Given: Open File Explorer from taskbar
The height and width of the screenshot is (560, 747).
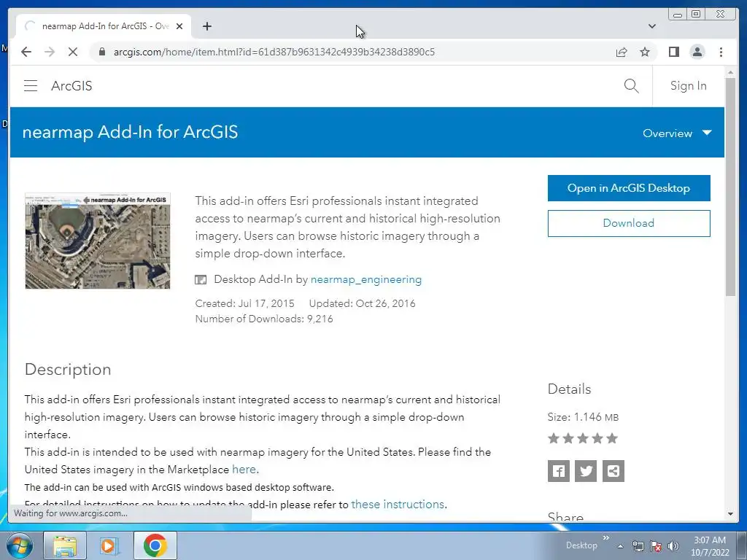Looking at the screenshot, I should pos(65,545).
